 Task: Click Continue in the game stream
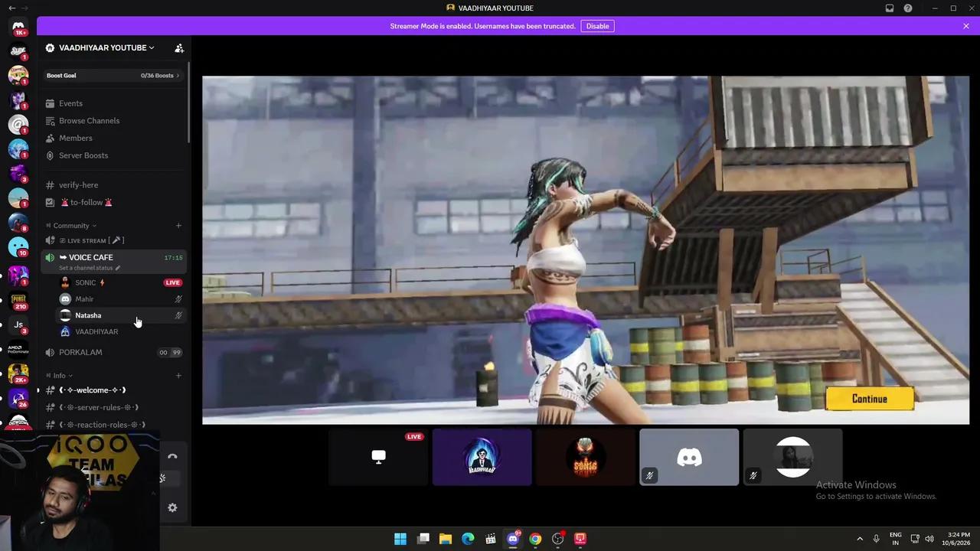(870, 399)
